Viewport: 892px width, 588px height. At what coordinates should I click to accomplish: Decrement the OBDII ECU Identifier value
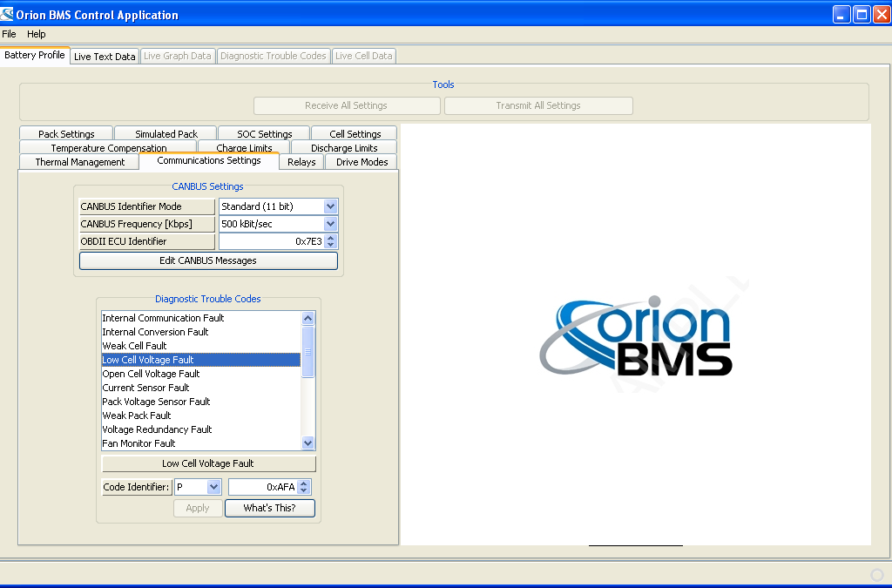331,245
